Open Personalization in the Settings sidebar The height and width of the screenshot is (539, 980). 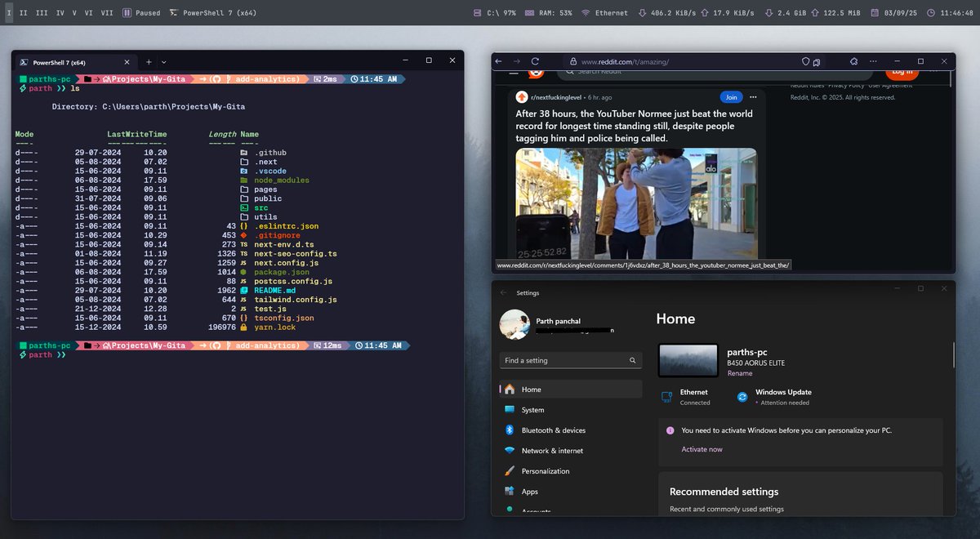571,471
